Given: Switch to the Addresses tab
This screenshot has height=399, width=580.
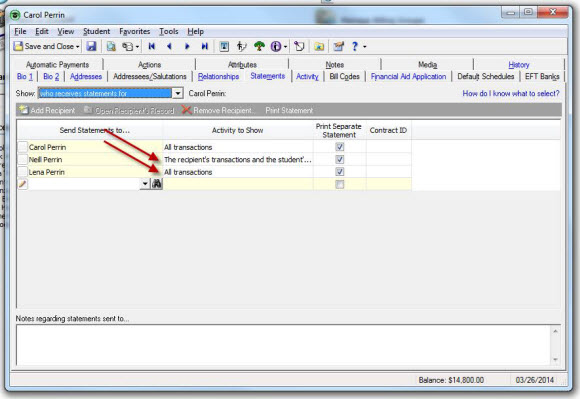Looking at the screenshot, I should click(86, 77).
